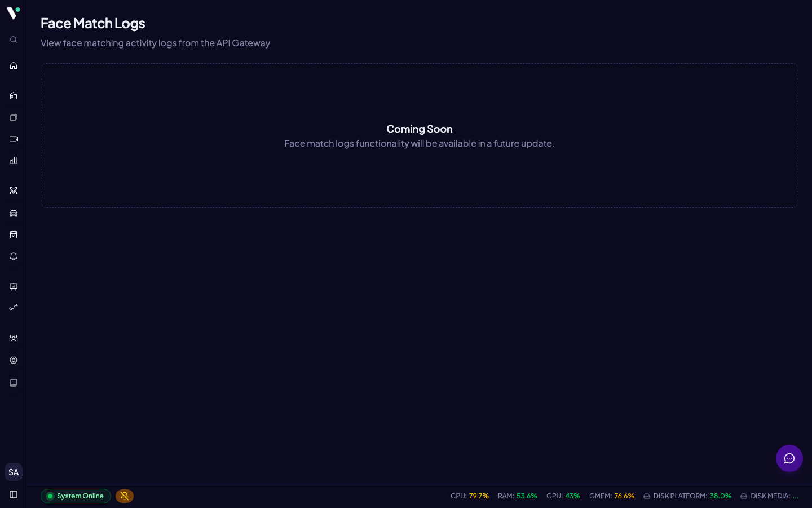The height and width of the screenshot is (508, 812).
Task: Click the disk icon beside DISK MEDIA
Action: pyautogui.click(x=744, y=496)
